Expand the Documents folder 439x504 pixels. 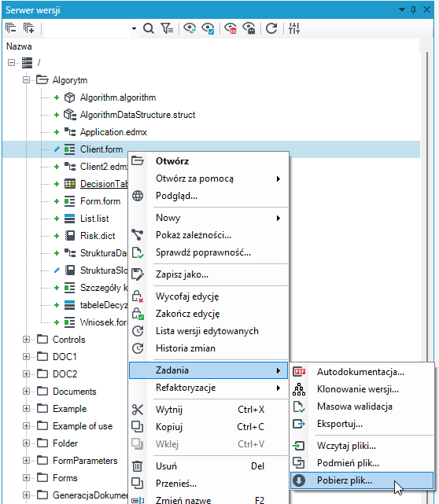click(x=27, y=392)
